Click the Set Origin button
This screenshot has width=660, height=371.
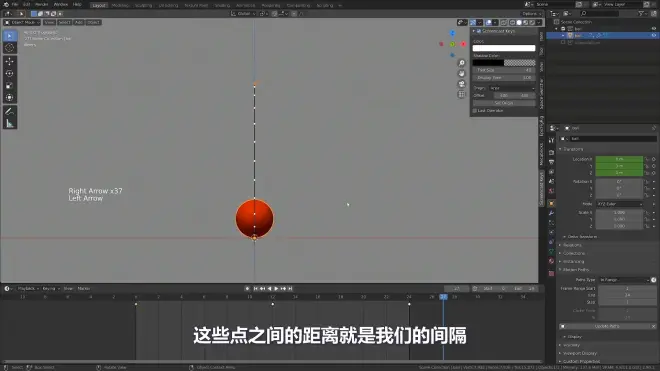(x=504, y=103)
